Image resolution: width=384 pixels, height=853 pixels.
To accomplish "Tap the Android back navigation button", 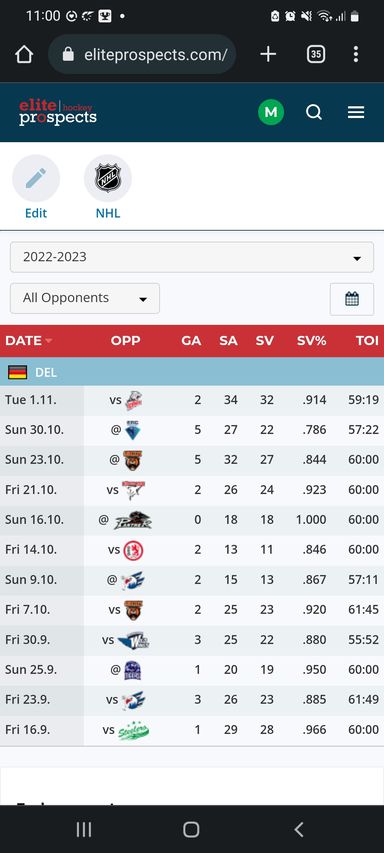I will click(x=299, y=829).
